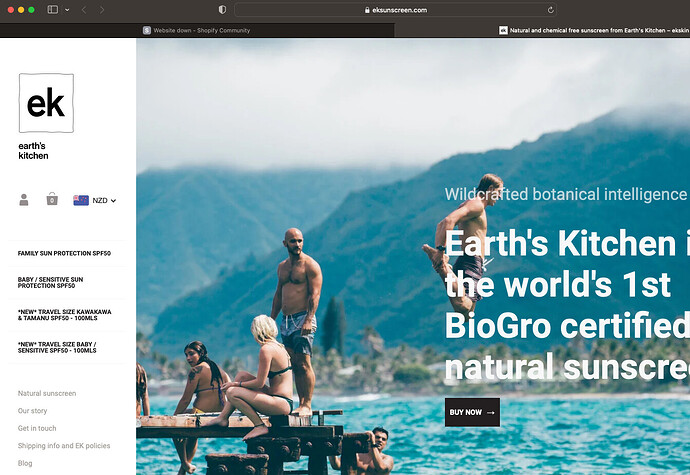This screenshot has height=475, width=690.
Task: Open the account user icon
Action: point(24,200)
